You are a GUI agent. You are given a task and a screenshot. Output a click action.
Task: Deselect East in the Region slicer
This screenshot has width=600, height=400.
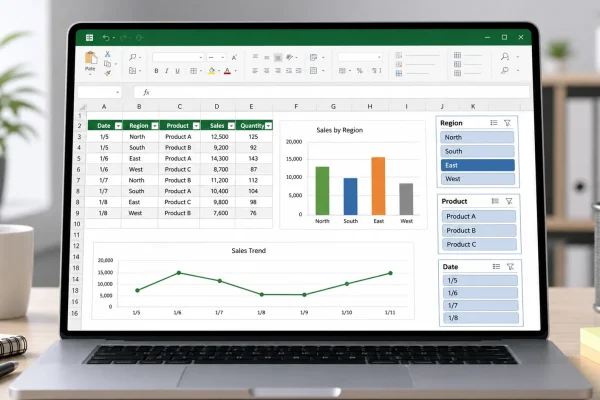(478, 165)
